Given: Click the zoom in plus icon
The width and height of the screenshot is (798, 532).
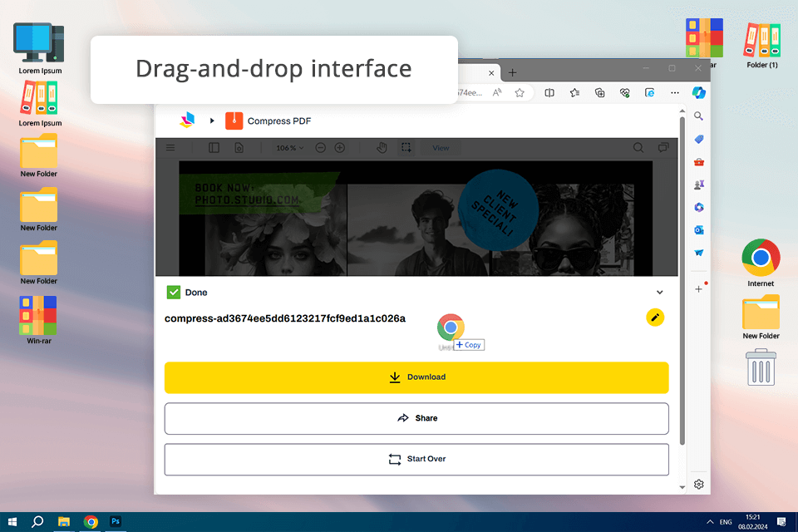Looking at the screenshot, I should click(x=339, y=148).
